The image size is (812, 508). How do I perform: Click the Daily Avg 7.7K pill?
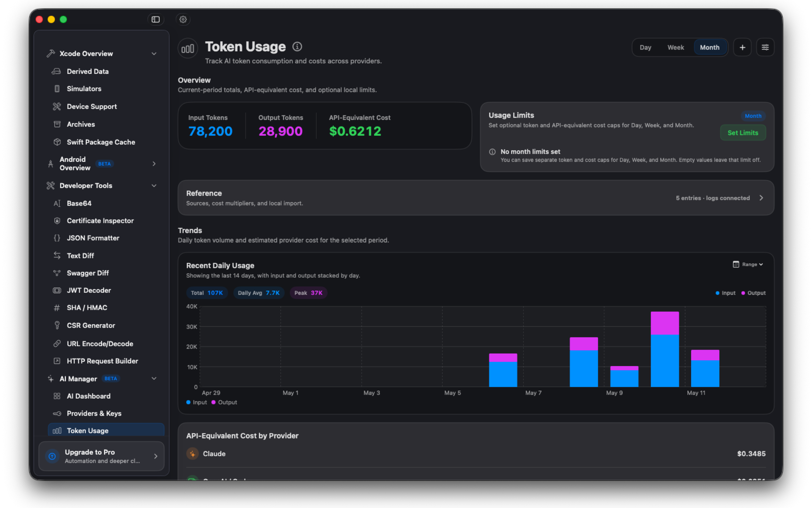[x=258, y=293]
